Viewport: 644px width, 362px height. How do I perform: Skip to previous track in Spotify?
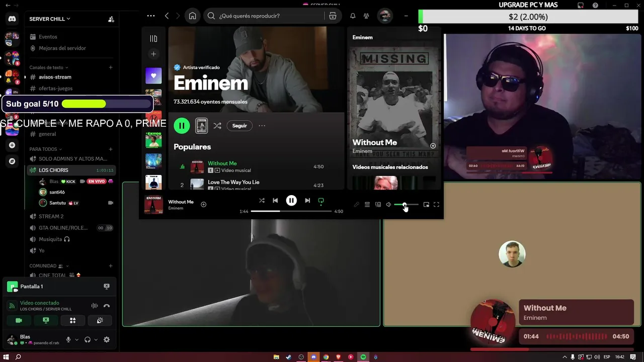click(275, 201)
